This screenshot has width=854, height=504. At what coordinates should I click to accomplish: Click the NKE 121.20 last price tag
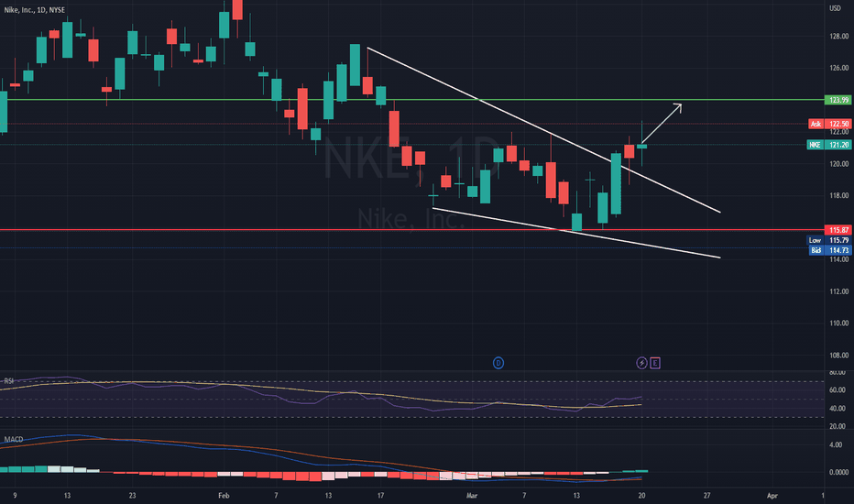[x=829, y=145]
